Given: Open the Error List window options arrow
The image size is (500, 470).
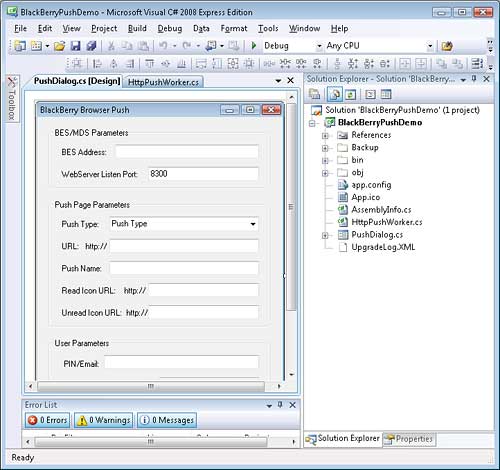Looking at the screenshot, I should point(269,405).
